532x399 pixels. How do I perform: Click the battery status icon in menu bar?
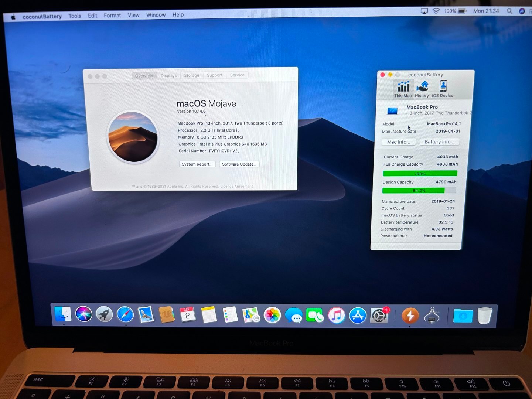pyautogui.click(x=462, y=11)
